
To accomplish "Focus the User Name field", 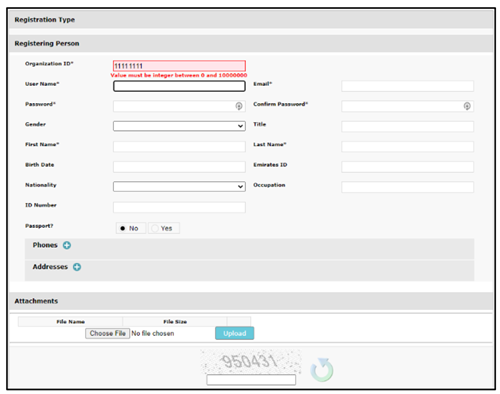I will click(x=179, y=86).
